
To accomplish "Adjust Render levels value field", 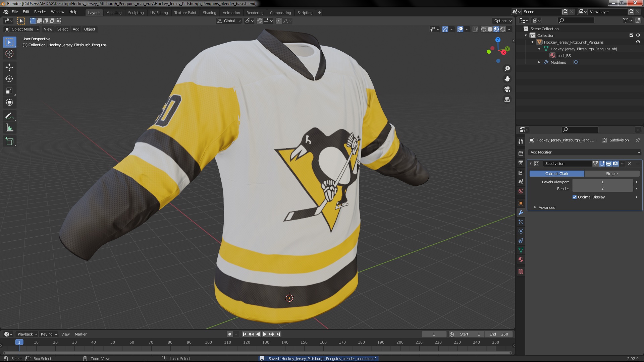I will 602,189.
